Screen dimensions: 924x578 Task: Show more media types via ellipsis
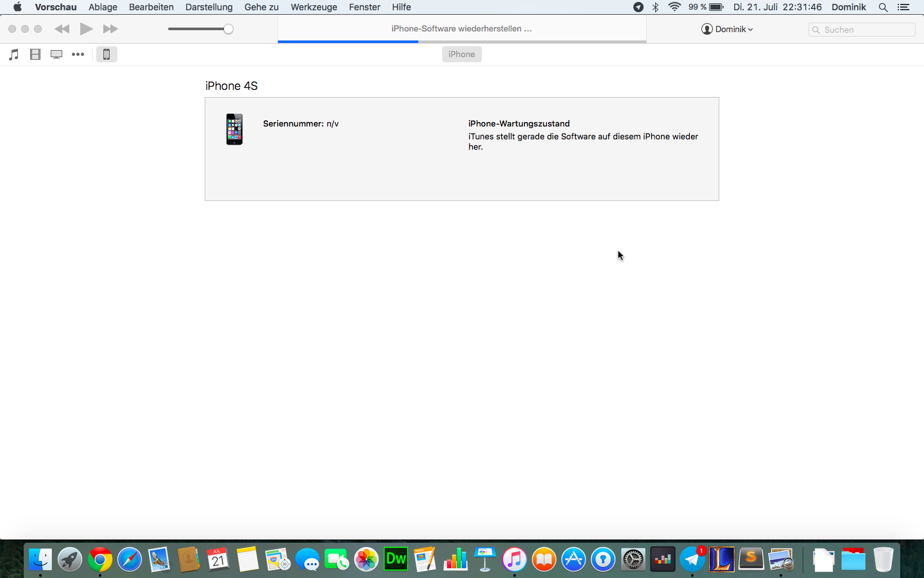[78, 55]
